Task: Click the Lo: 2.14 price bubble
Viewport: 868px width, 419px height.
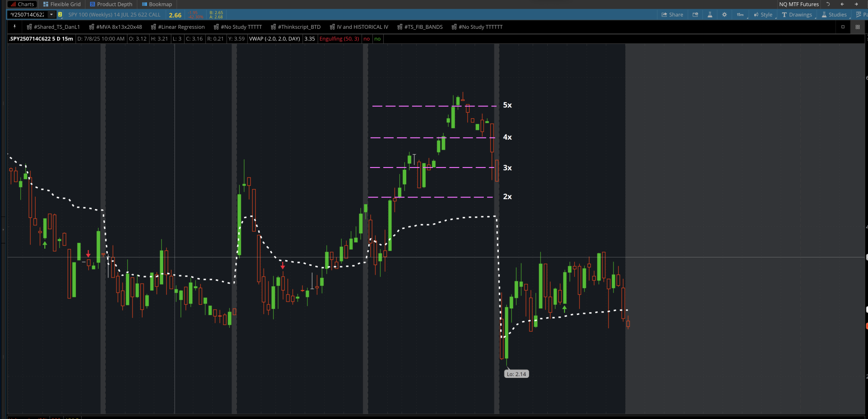Action: point(516,374)
